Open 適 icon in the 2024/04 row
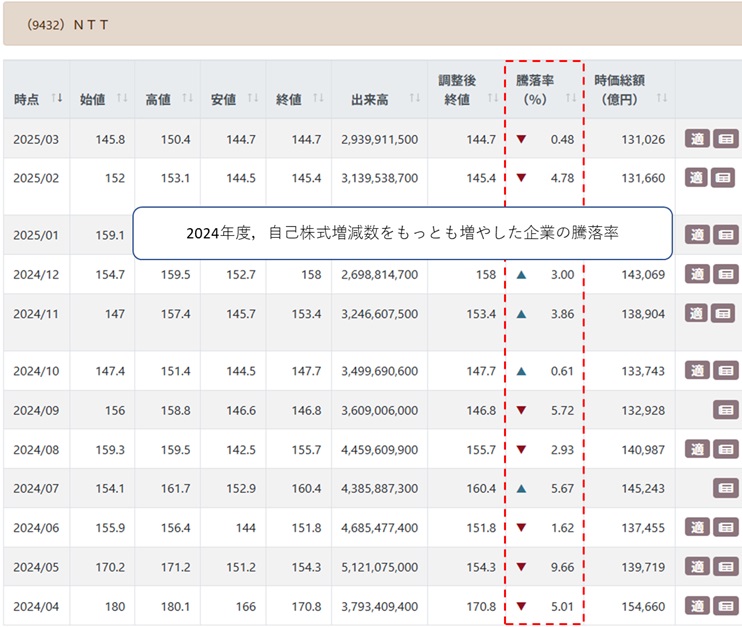 click(697, 606)
